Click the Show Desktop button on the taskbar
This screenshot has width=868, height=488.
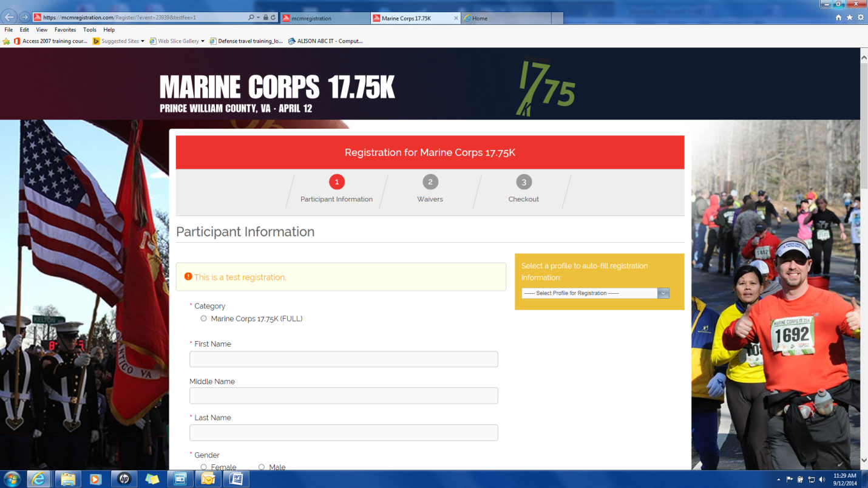click(x=864, y=480)
